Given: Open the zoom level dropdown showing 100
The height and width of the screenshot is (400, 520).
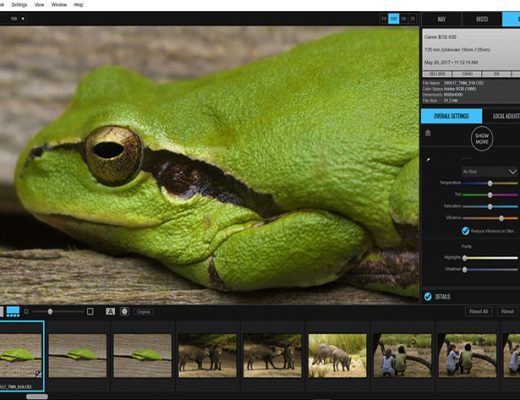Looking at the screenshot, I should pyautogui.click(x=17, y=19).
